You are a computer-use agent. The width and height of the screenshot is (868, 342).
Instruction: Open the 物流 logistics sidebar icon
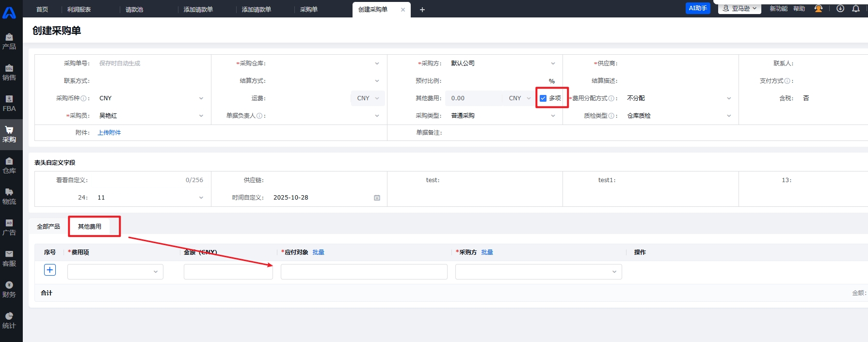coord(9,196)
